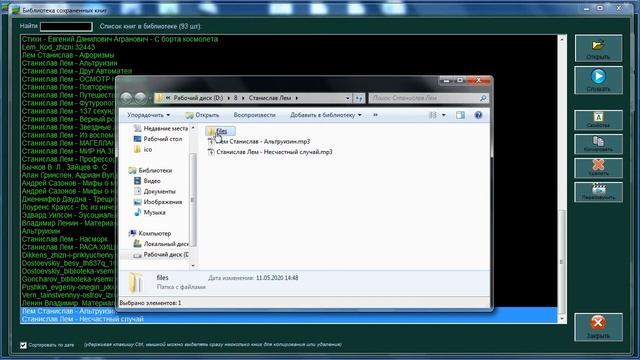Open Explorer help via the question mark icon
The width and height of the screenshot is (640, 360).
point(478,115)
